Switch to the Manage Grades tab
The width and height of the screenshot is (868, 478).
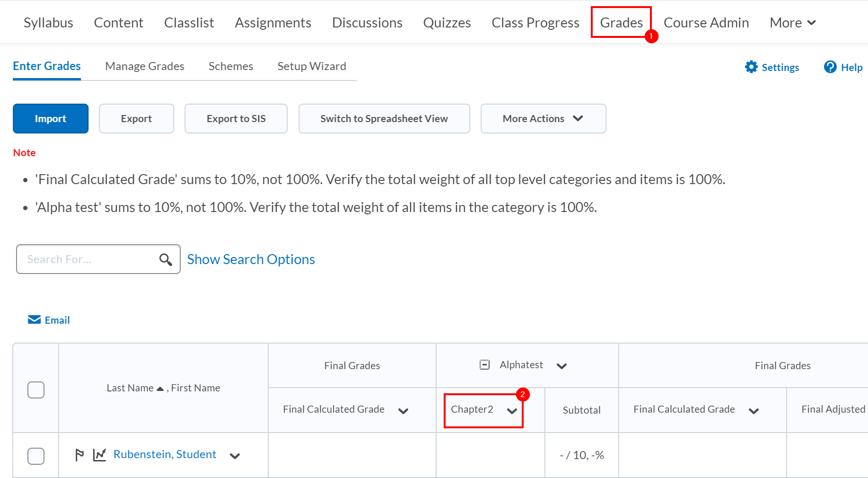(x=145, y=66)
